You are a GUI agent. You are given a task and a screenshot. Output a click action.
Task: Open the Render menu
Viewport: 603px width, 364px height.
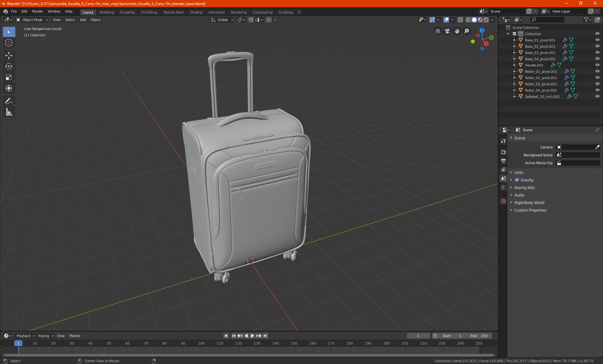(x=37, y=11)
